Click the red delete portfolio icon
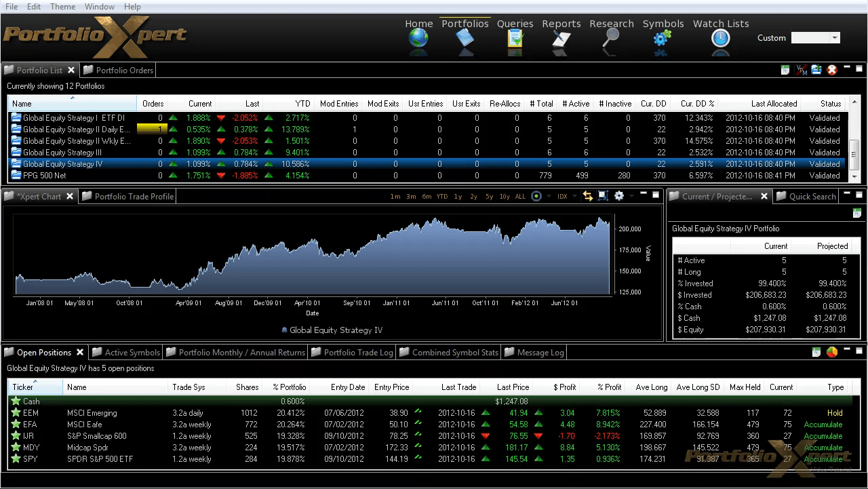Image resolution: width=868 pixels, height=489 pixels. 832,70
